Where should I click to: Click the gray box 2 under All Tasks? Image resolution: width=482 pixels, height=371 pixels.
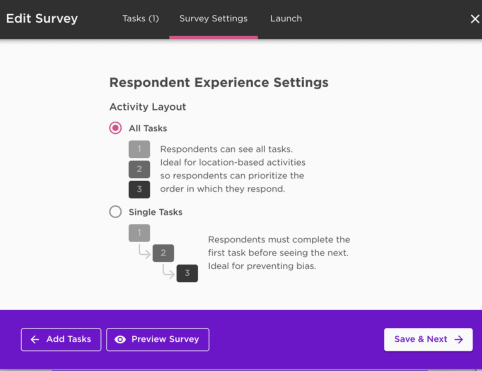tap(139, 169)
